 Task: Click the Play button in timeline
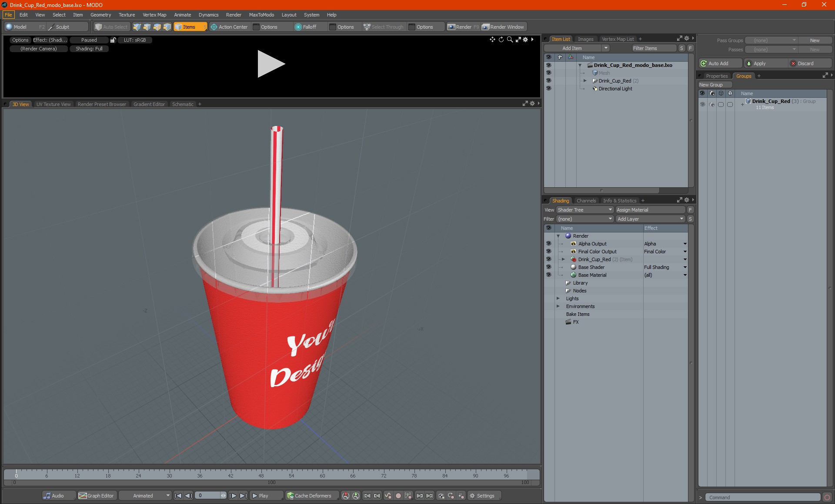[267, 496]
